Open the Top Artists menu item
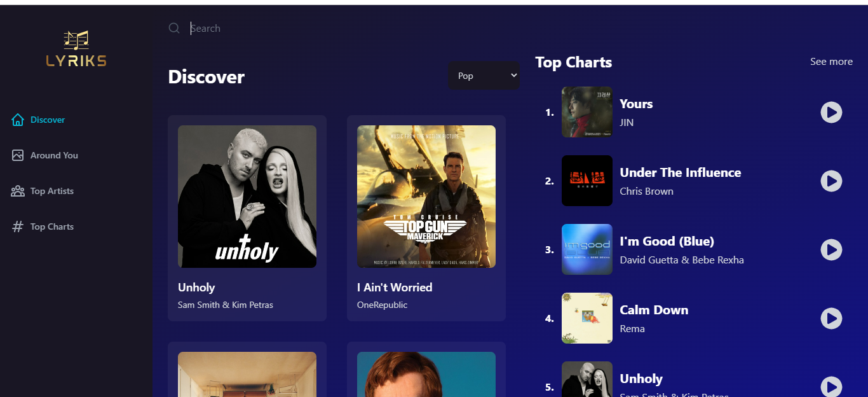Viewport: 868px width, 397px height. (x=52, y=191)
